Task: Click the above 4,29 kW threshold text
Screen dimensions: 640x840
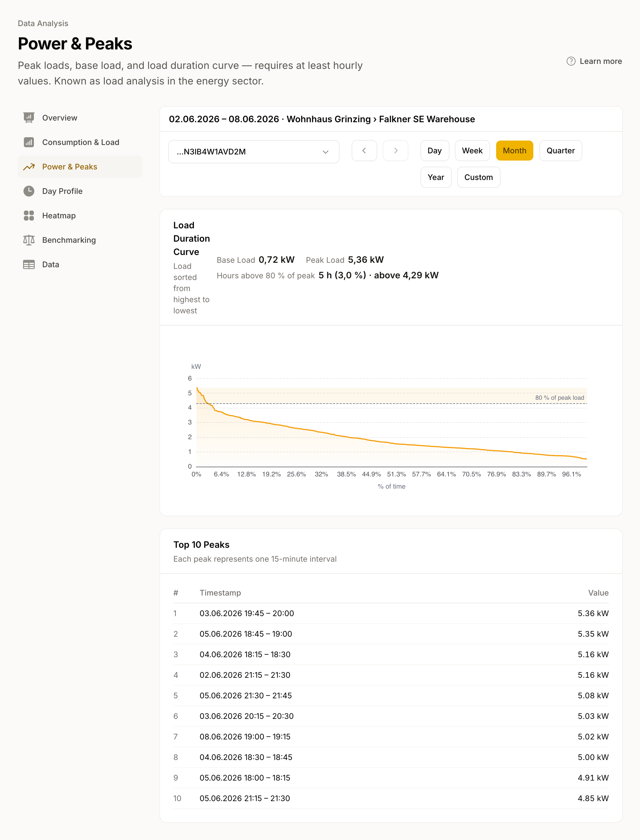Action: pyautogui.click(x=406, y=276)
